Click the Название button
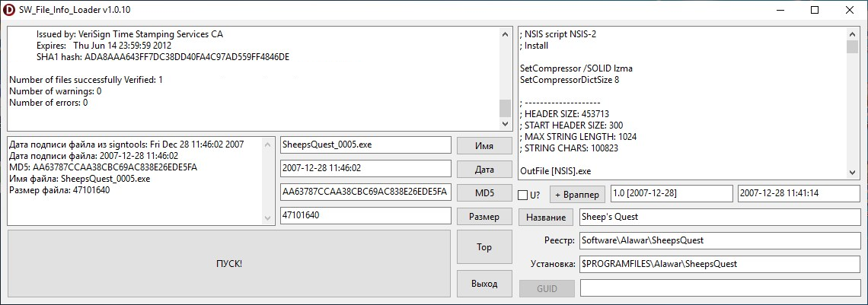 pyautogui.click(x=546, y=217)
